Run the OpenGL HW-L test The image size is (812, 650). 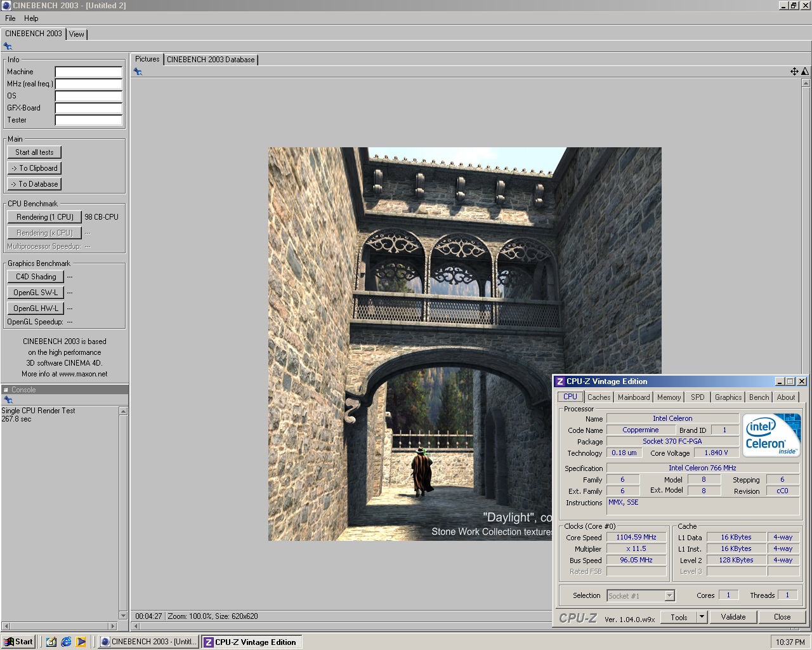point(36,308)
